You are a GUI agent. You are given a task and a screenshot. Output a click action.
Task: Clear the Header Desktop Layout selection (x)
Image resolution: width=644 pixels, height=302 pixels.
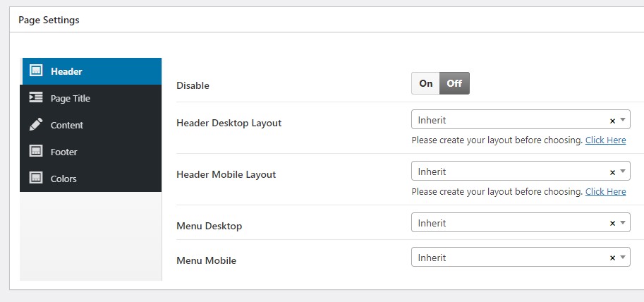[612, 121]
